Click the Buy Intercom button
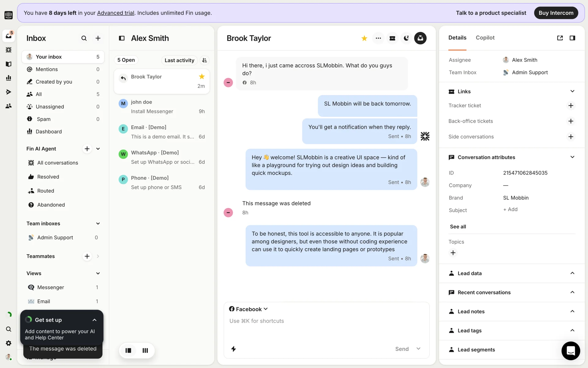Screen dimensions: 588x368 [x=556, y=13]
